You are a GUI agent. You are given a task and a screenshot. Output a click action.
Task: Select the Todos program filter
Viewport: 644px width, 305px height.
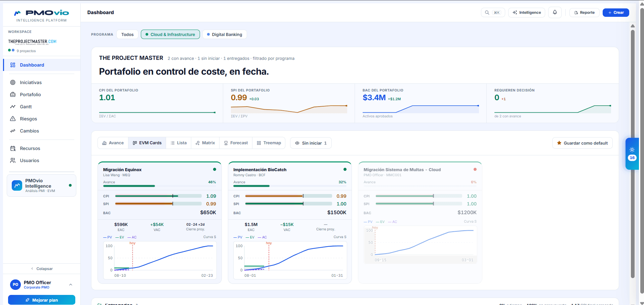tap(127, 34)
